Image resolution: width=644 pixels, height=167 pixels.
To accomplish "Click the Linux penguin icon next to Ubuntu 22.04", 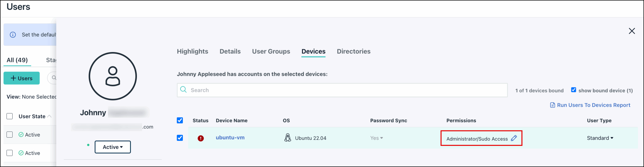I will 288,138.
